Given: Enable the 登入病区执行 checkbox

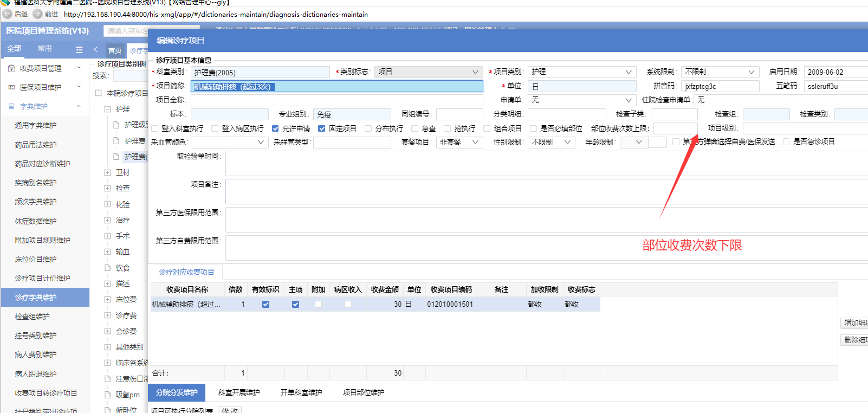Looking at the screenshot, I should pos(215,128).
